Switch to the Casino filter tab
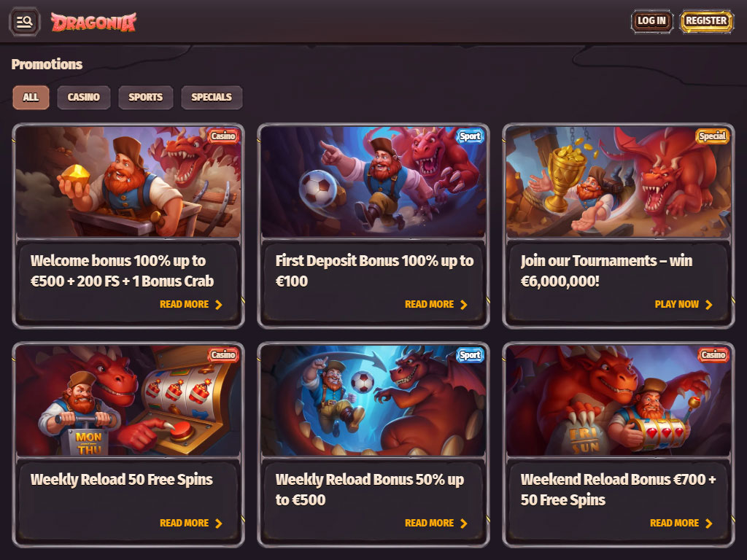This screenshot has width=747, height=560. [84, 97]
